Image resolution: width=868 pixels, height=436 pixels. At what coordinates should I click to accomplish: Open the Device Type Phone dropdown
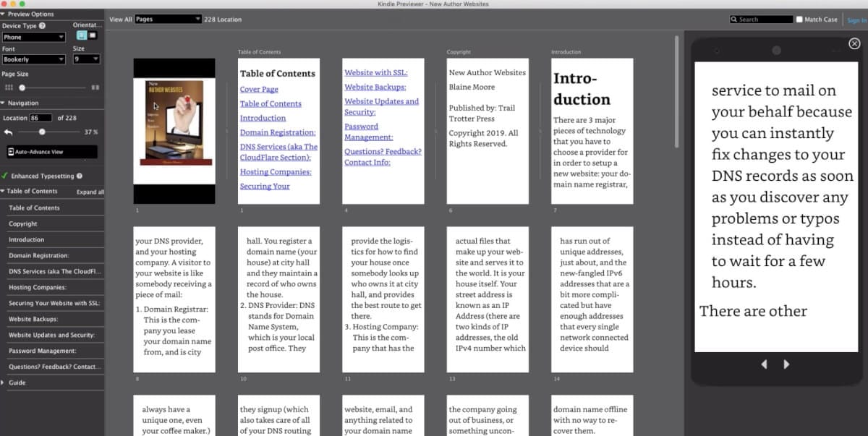pos(33,37)
